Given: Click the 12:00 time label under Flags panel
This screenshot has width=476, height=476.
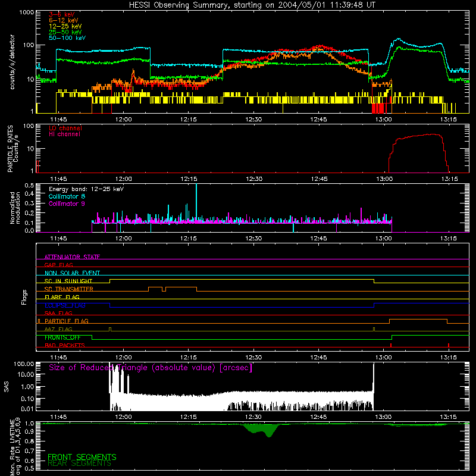Looking at the screenshot, I should pyautogui.click(x=124, y=357).
